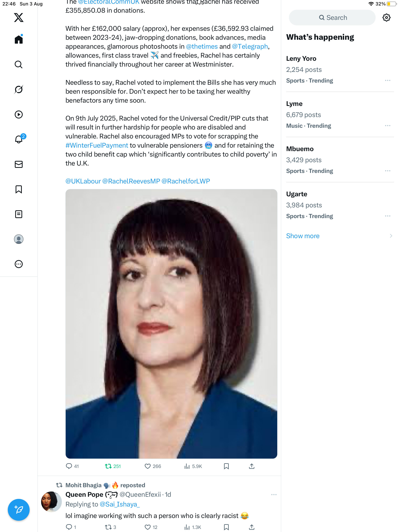Screen dimensions: 399x532
Task: Open the Bookmarks sidebar icon
Action: tap(19, 189)
